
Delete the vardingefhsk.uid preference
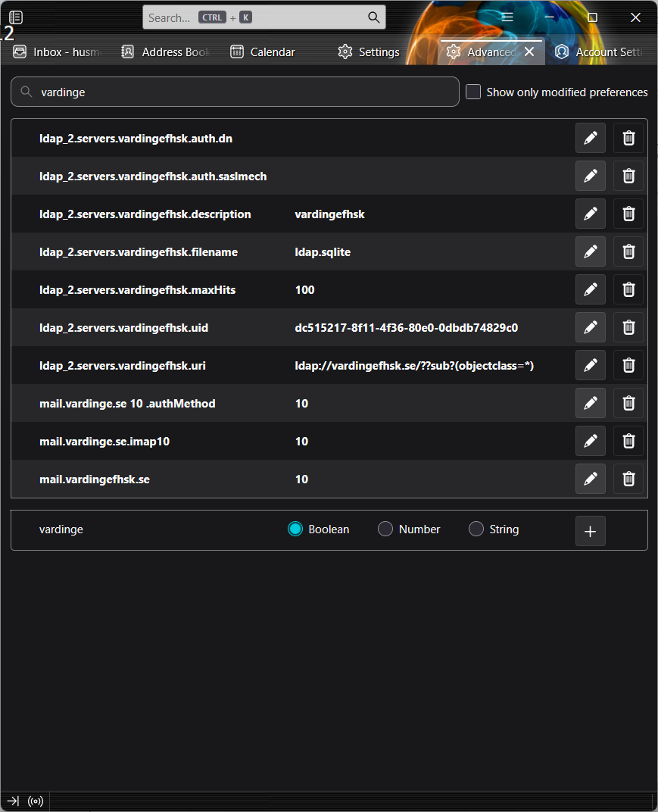628,327
